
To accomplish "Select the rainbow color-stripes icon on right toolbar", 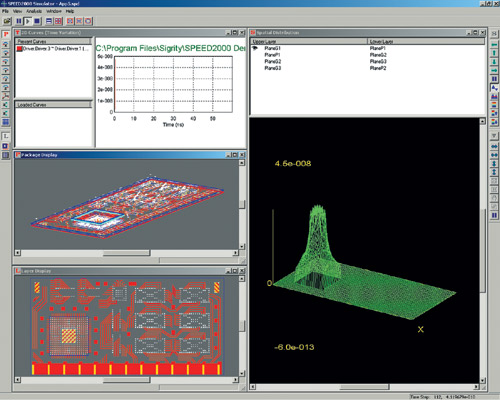I will 494,105.
